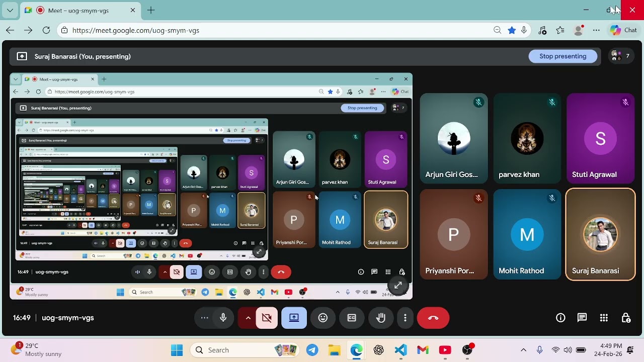Open a new browser tab
Image resolution: width=644 pixels, height=362 pixels.
[151, 10]
